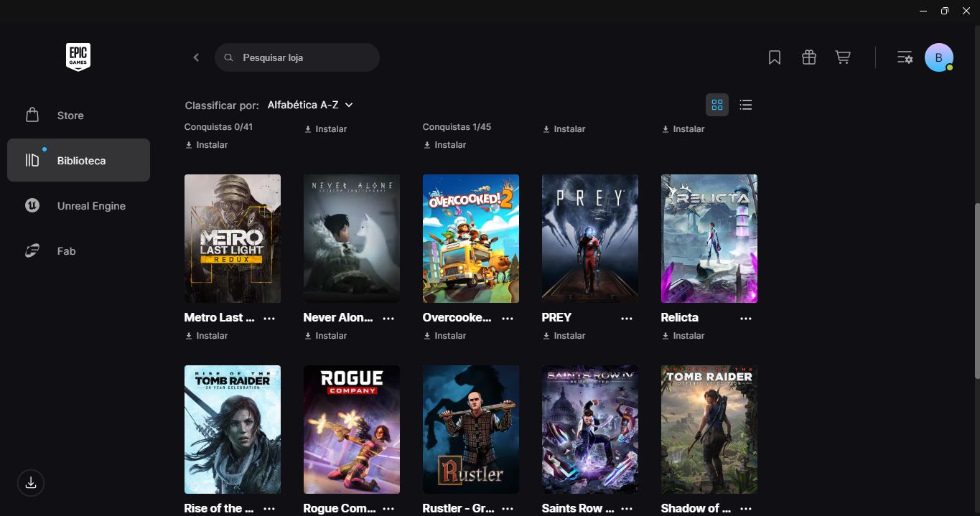The height and width of the screenshot is (516, 980).
Task: Click the Epic Games logo
Action: (78, 57)
